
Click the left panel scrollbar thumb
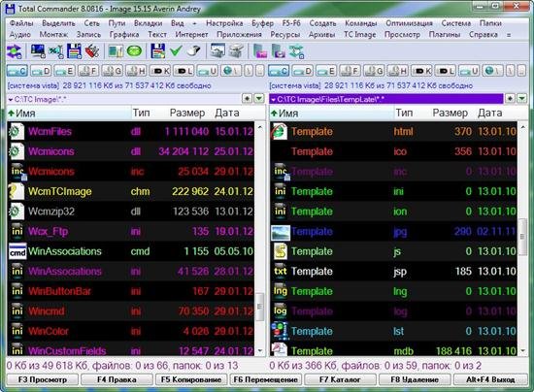click(x=260, y=307)
